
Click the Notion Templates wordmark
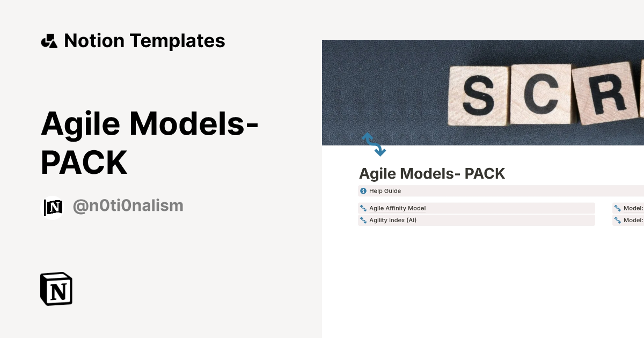pos(144,40)
